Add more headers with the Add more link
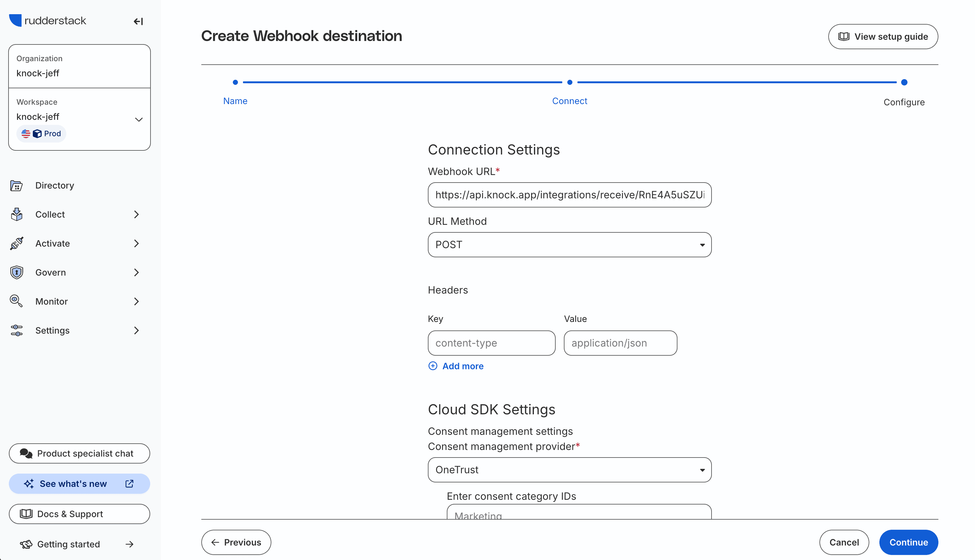Screen dimensions: 975x560 [x=456, y=366]
